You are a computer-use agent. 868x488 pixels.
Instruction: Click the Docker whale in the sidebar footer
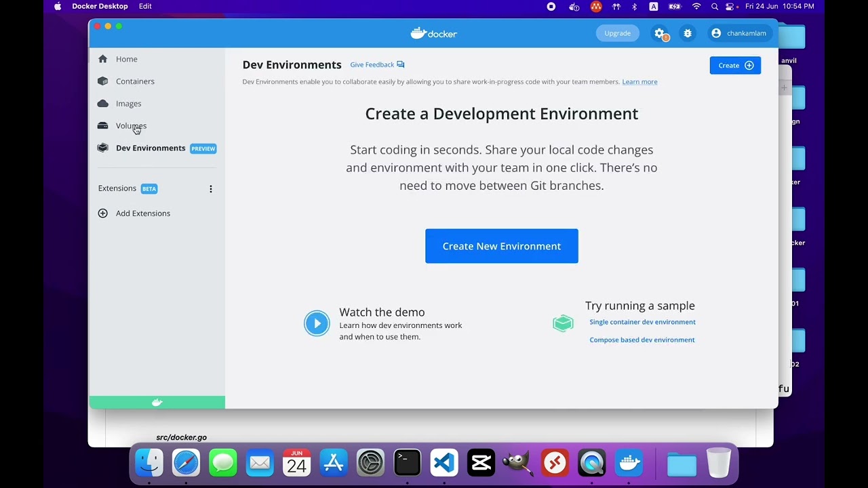point(157,403)
